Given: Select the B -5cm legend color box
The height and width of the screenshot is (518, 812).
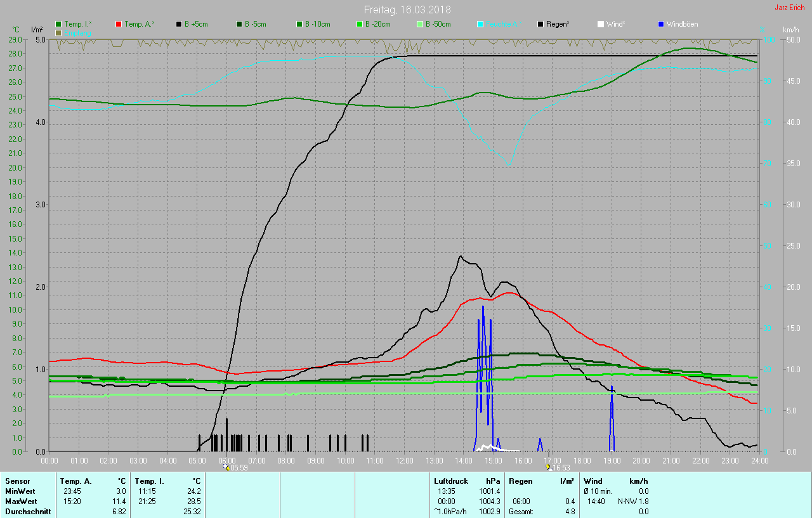Looking at the screenshot, I should click(x=239, y=24).
